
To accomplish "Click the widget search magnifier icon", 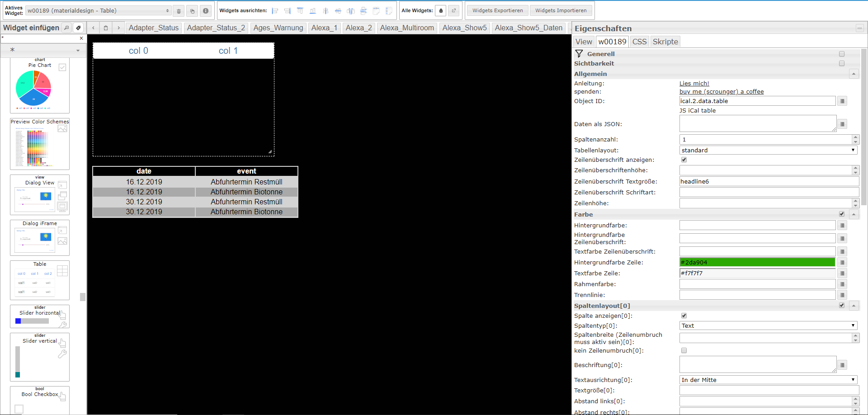I will [x=66, y=28].
